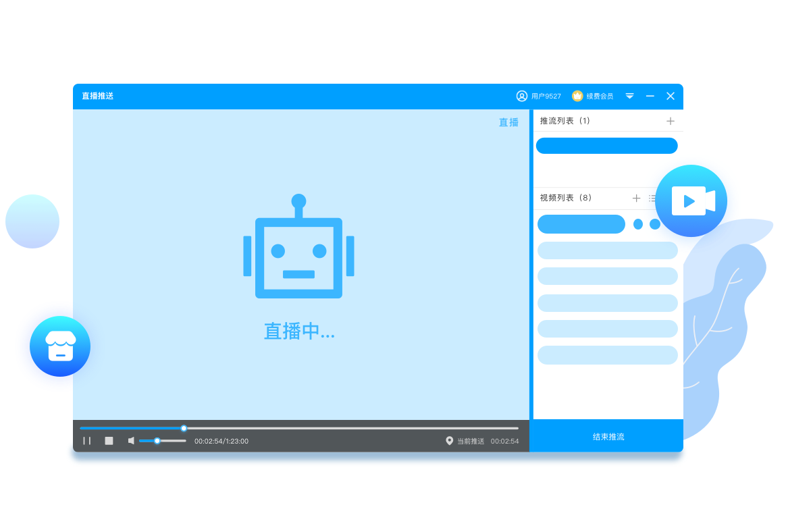
Task: Open the list view icon in 视频列表 header
Action: [652, 198]
